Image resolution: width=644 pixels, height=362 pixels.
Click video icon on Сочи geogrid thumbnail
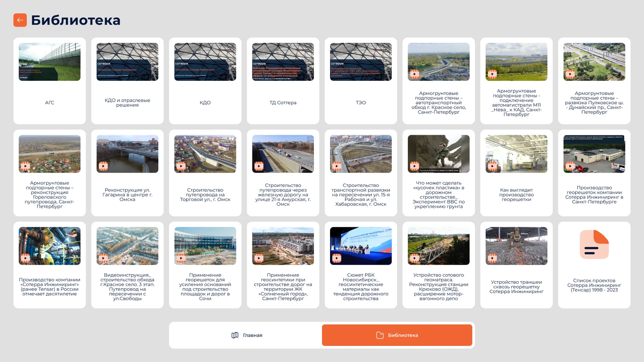point(181,258)
